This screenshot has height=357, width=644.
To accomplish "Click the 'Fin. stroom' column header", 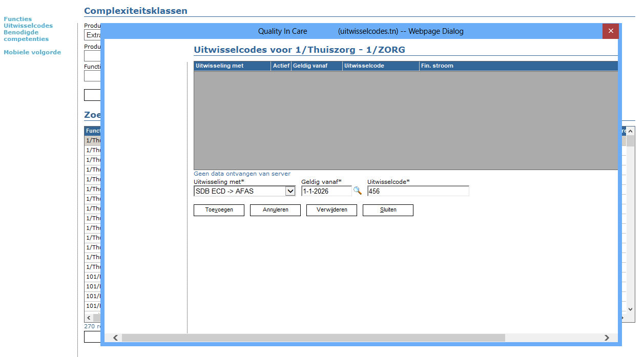I will point(437,66).
